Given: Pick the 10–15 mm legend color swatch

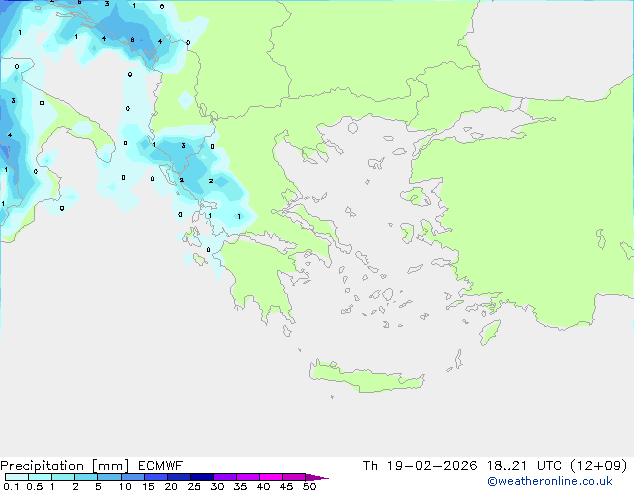Looking at the screenshot, I should tap(132, 477).
